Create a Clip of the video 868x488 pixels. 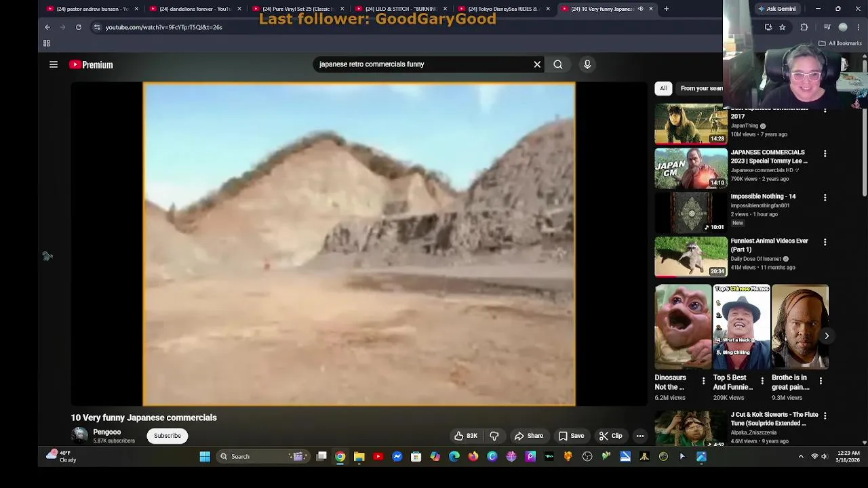point(610,436)
